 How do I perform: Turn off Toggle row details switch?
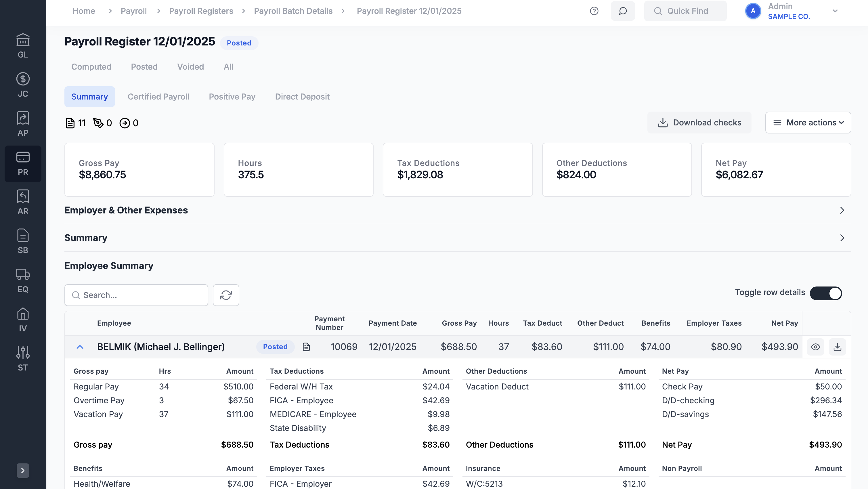826,293
